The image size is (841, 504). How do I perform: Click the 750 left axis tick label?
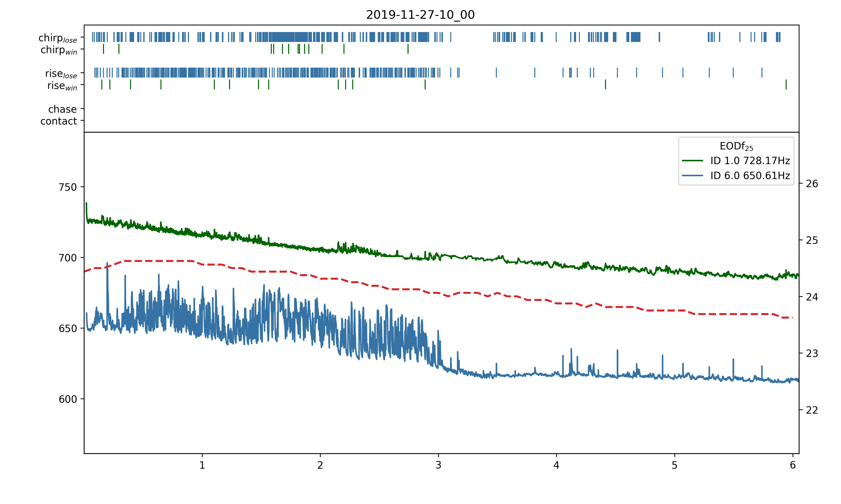point(68,187)
